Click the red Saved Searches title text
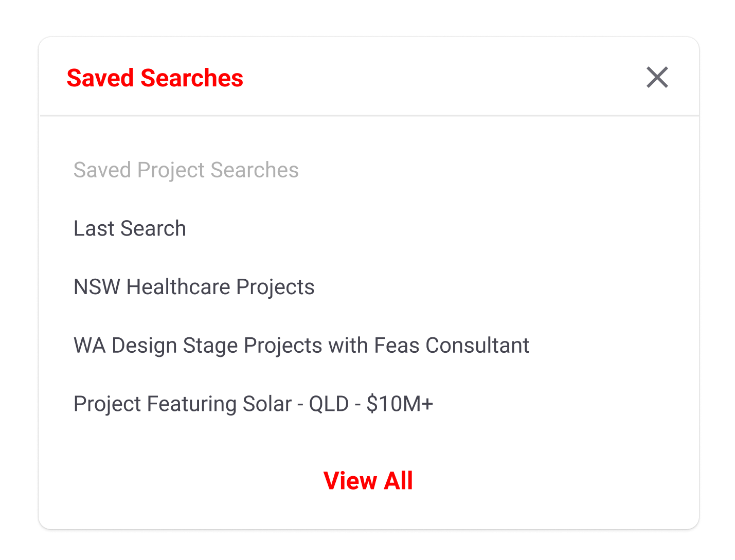 pyautogui.click(x=155, y=78)
